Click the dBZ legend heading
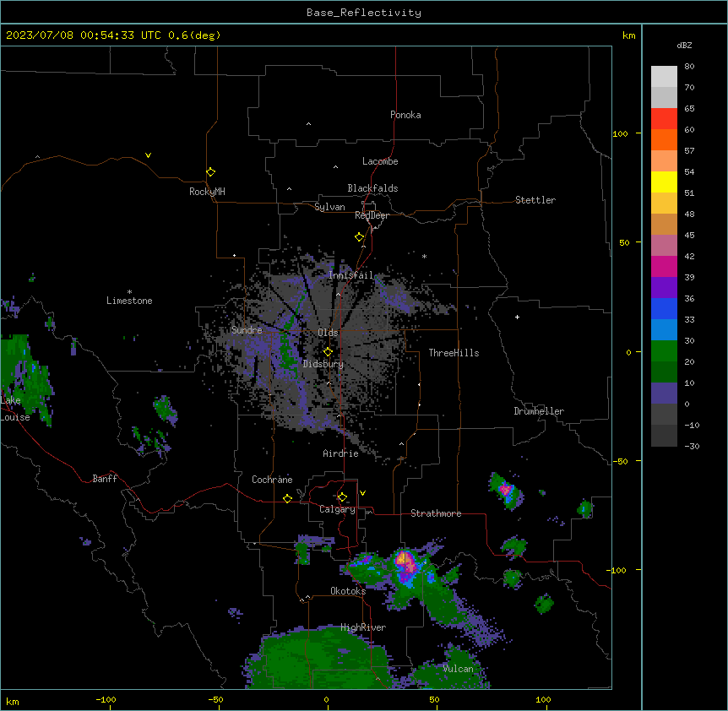Viewport: 728px width, 711px height. click(684, 46)
